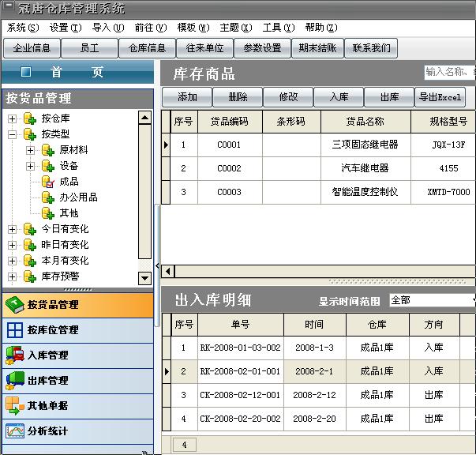
Task: Click the 昨日有变化 folder icon
Action: point(30,245)
